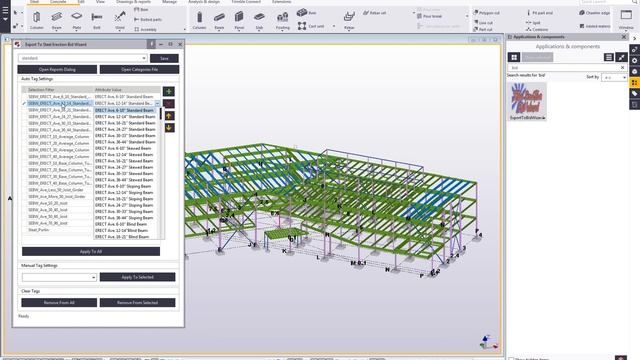Select the Fit part end tool
640x360 pixels.
pos(540,13)
